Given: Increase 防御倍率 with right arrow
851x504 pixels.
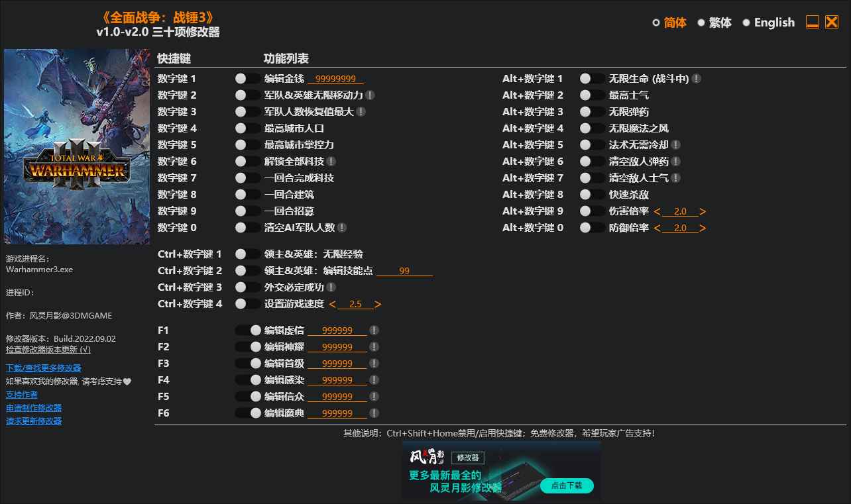Looking at the screenshot, I should point(703,228).
